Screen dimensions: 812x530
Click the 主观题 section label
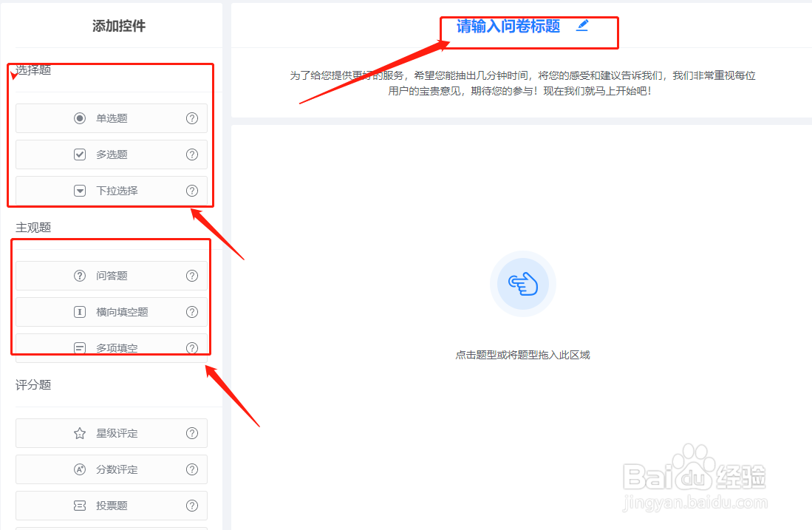click(x=33, y=227)
